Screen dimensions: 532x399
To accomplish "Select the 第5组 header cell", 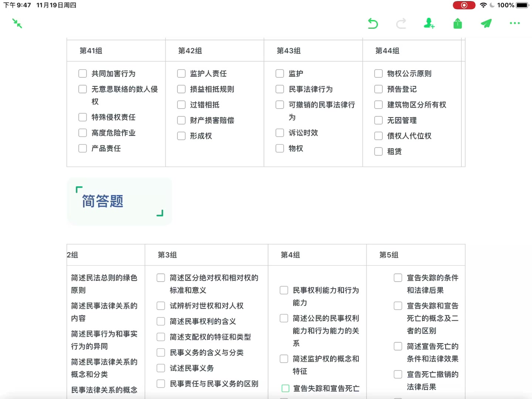I will (x=416, y=255).
